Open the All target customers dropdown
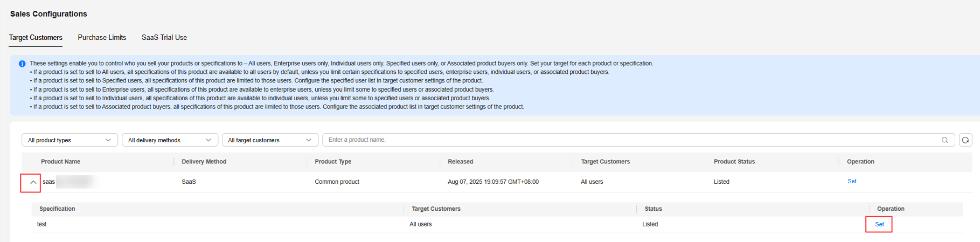The width and height of the screenshot is (980, 242). click(270, 140)
